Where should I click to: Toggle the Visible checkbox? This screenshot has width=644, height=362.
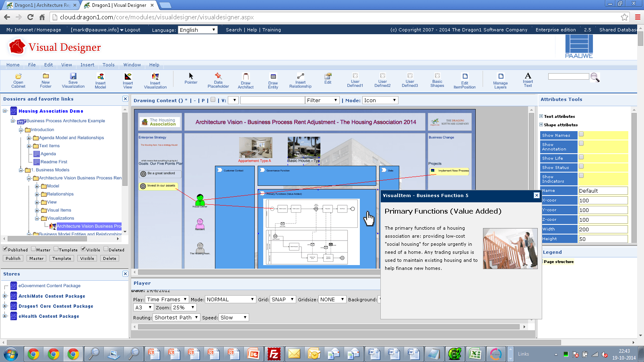tap(83, 249)
